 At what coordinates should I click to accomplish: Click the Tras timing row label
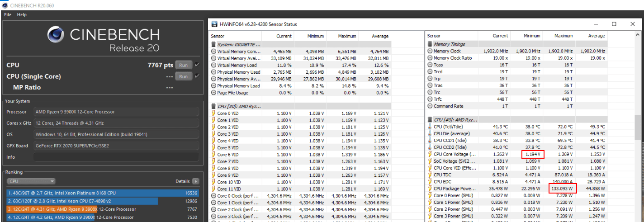pyautogui.click(x=438, y=85)
